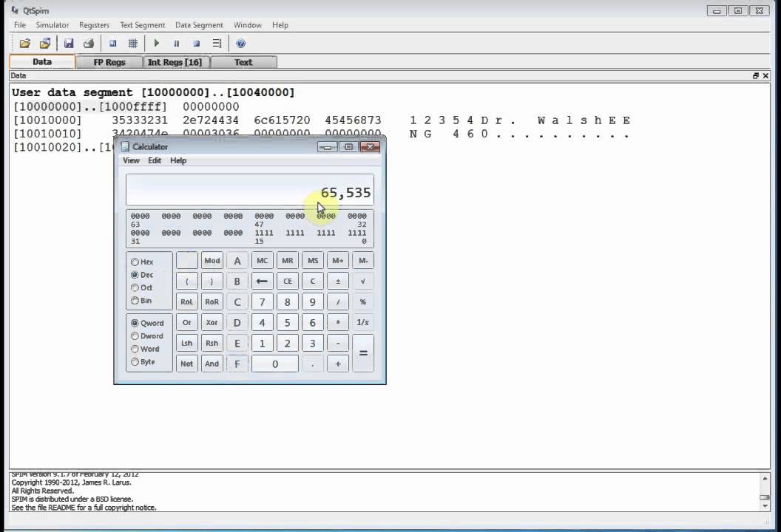Click the RoR rotate right button
This screenshot has height=532, width=781.
212,301
